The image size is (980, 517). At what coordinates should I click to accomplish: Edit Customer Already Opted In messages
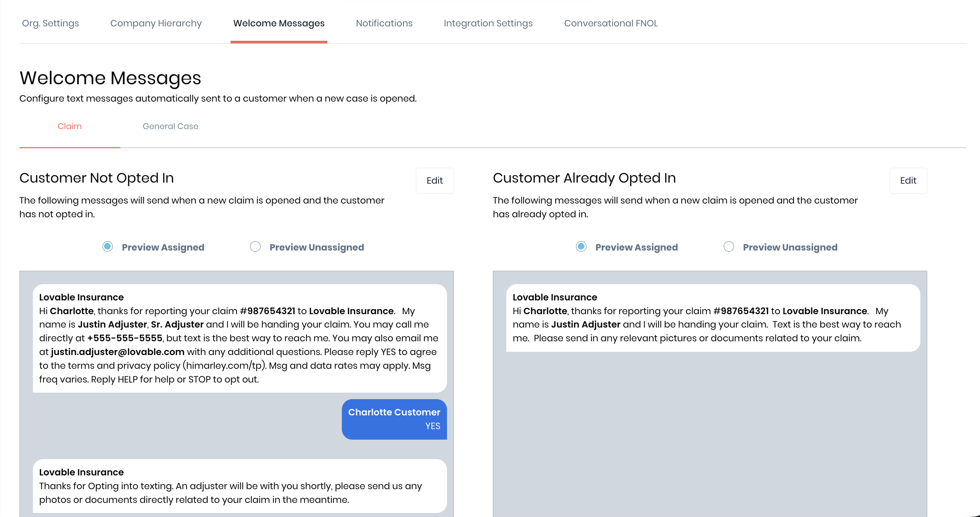[907, 180]
